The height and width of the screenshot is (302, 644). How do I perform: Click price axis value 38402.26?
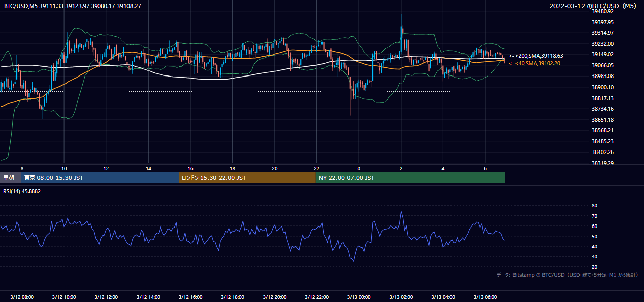click(x=602, y=152)
